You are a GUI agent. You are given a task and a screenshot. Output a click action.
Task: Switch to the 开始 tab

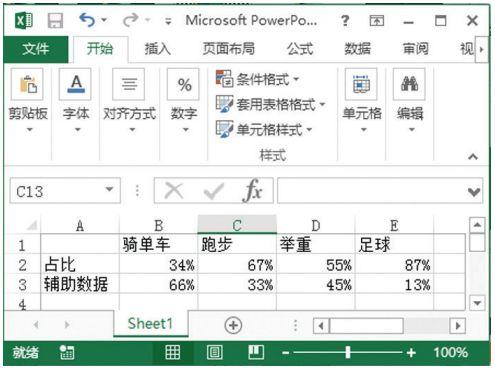click(x=100, y=49)
